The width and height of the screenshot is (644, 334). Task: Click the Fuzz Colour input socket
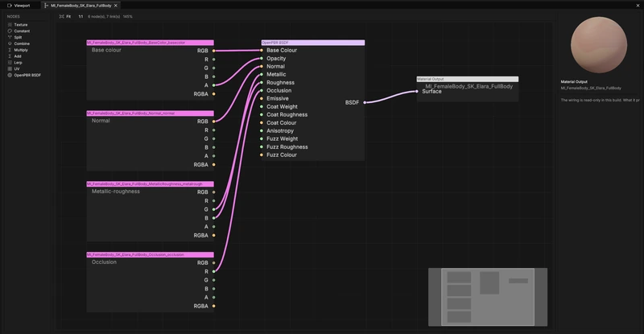(261, 155)
